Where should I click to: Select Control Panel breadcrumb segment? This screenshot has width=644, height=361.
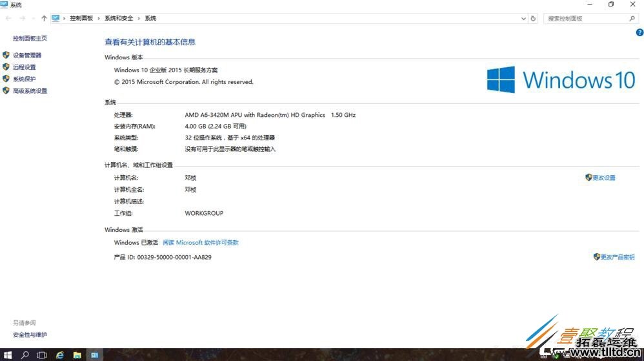[x=81, y=18]
